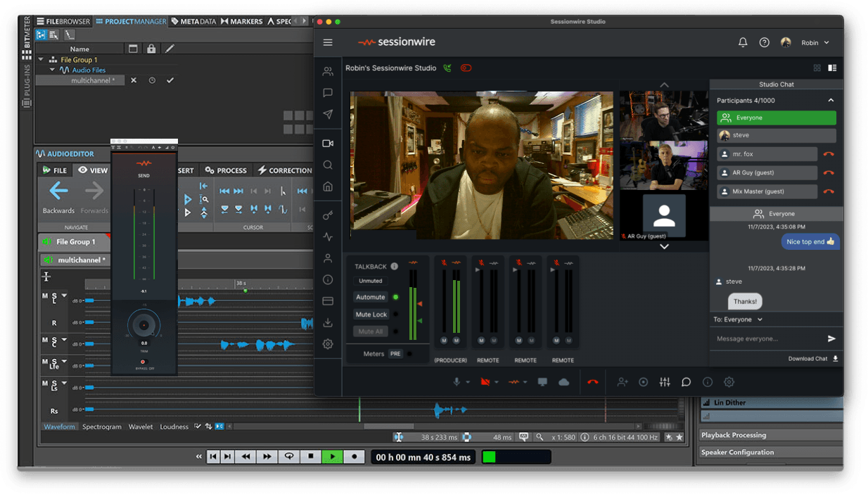Image resolution: width=868 pixels, height=494 pixels.
Task: Open the help question mark icon
Action: tap(765, 42)
